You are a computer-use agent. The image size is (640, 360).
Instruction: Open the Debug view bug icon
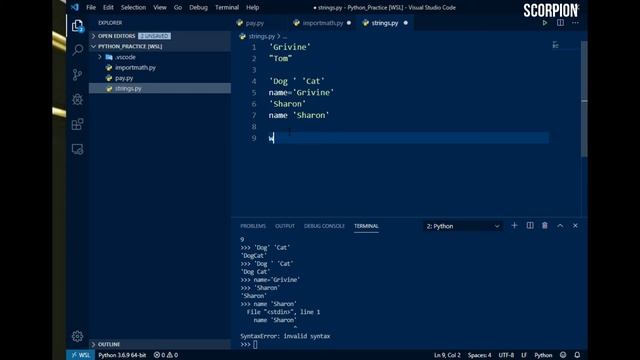(x=77, y=100)
